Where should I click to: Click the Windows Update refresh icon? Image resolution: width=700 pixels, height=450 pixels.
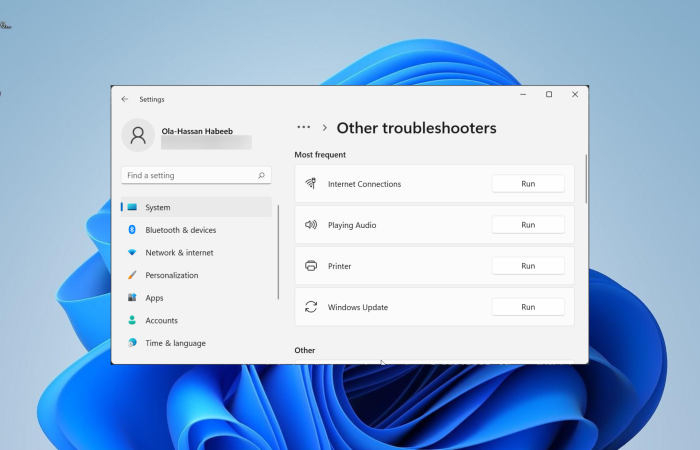(x=311, y=307)
